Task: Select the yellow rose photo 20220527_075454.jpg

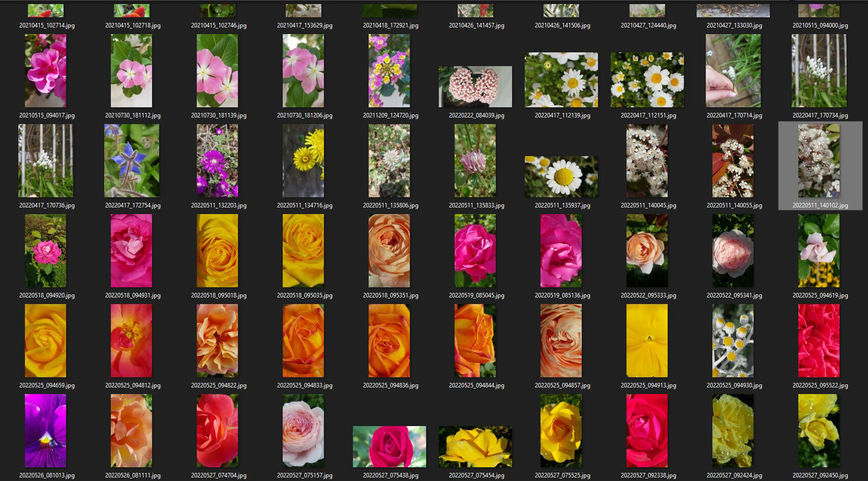Action: click(475, 446)
